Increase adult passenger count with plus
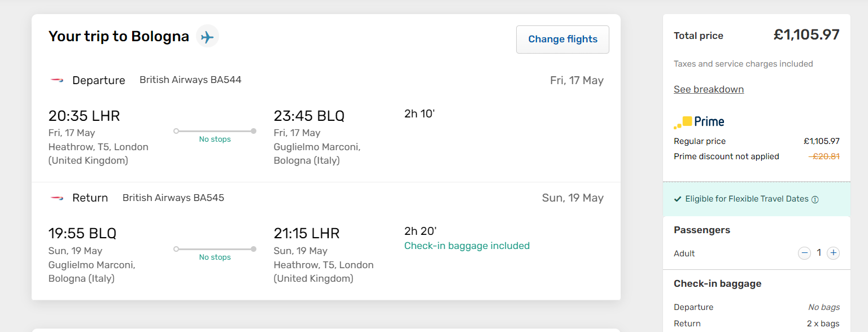The height and width of the screenshot is (332, 868). point(833,253)
